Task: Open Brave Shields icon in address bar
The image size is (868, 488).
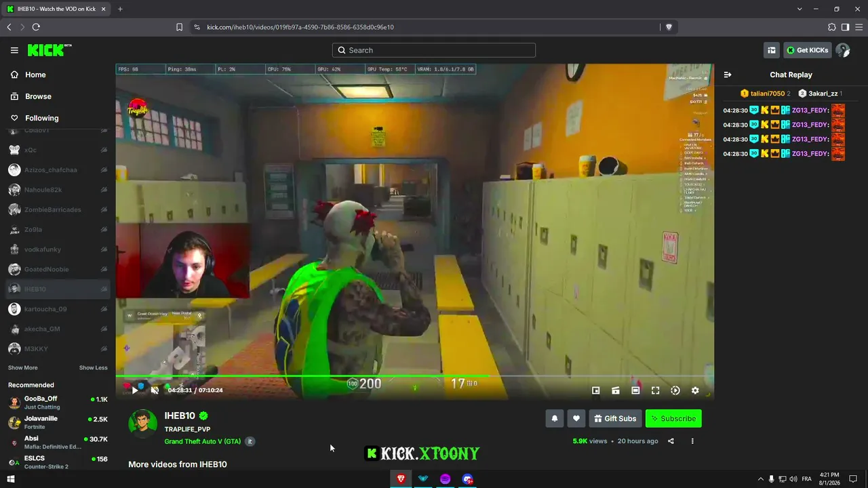Action: pos(669,27)
